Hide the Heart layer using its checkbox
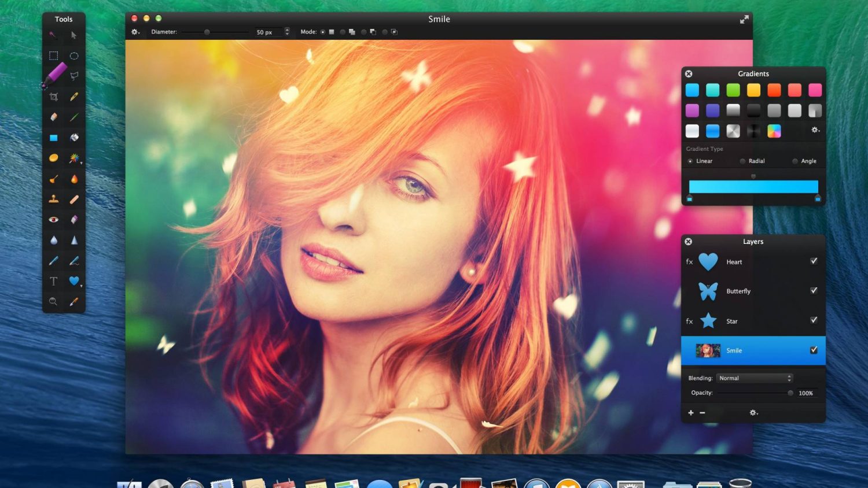This screenshot has width=868, height=488. [x=814, y=261]
